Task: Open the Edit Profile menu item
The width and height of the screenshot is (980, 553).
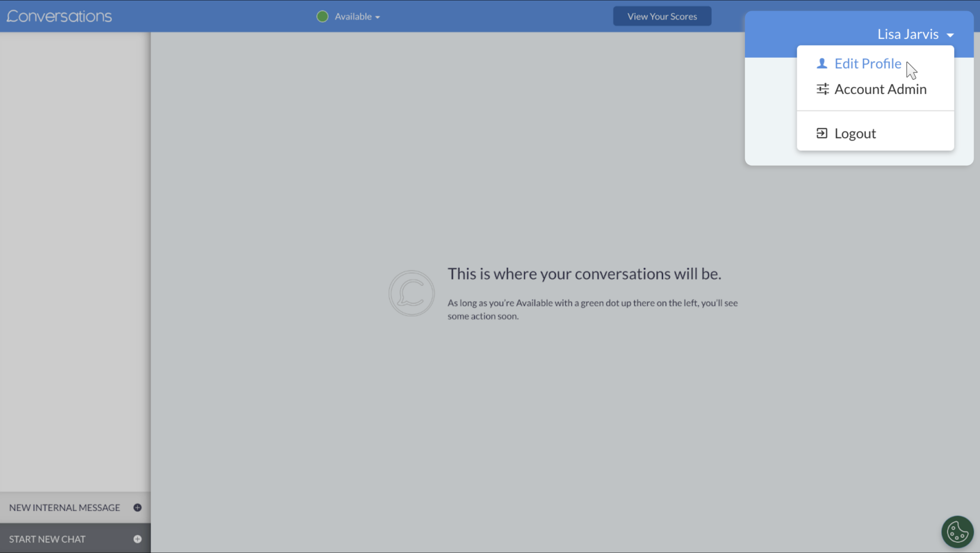Action: click(x=875, y=64)
